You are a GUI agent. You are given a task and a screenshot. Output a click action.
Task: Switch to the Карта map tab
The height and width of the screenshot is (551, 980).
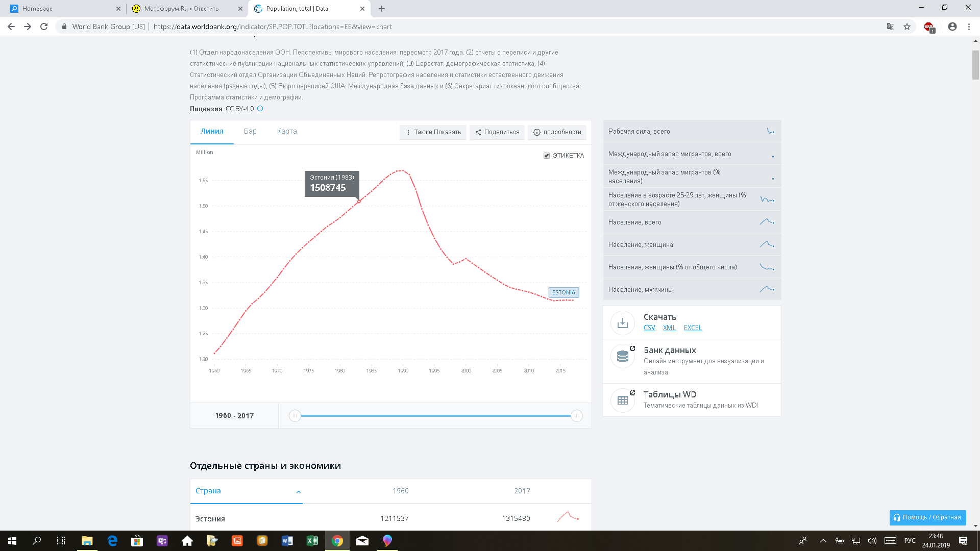coord(287,131)
